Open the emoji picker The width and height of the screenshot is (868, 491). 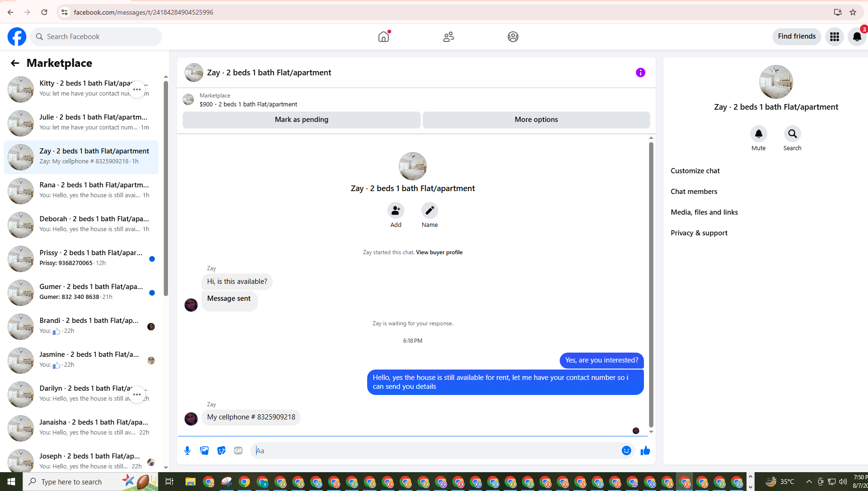pyautogui.click(x=627, y=451)
